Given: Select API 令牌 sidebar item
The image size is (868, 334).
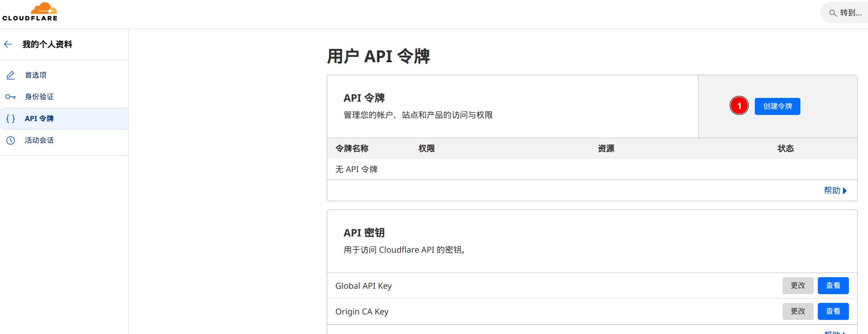Looking at the screenshot, I should 39,119.
